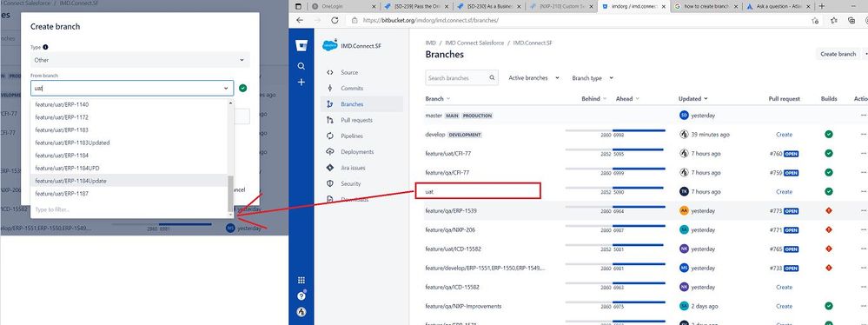Select feature/uat/ERP-1183Updated from branch list

click(x=129, y=143)
